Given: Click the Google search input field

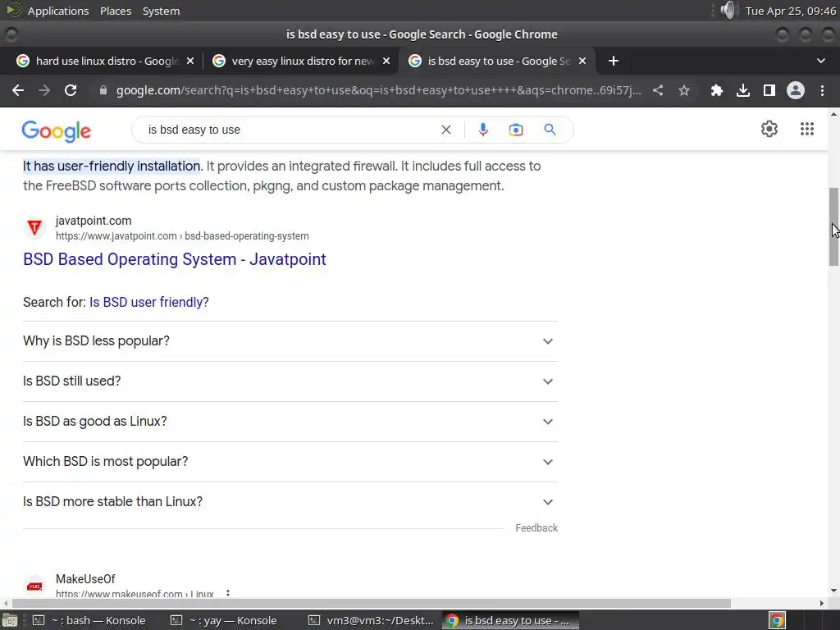Looking at the screenshot, I should (290, 130).
